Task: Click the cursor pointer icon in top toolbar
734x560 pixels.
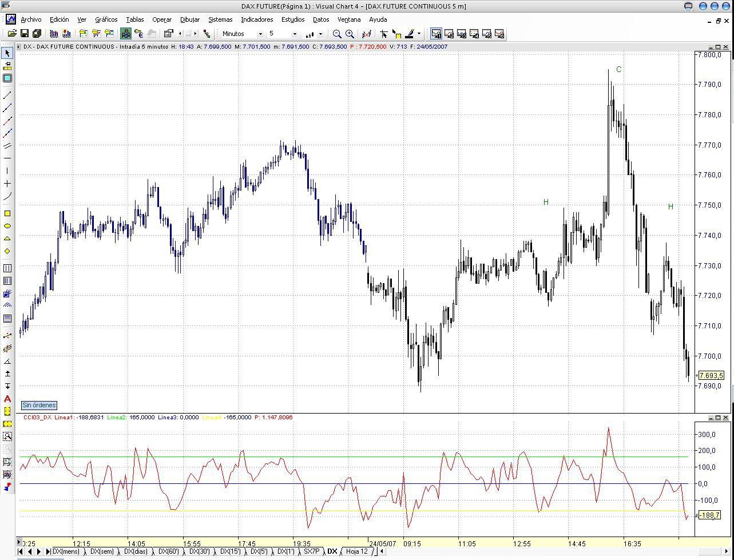Action: click(x=384, y=34)
